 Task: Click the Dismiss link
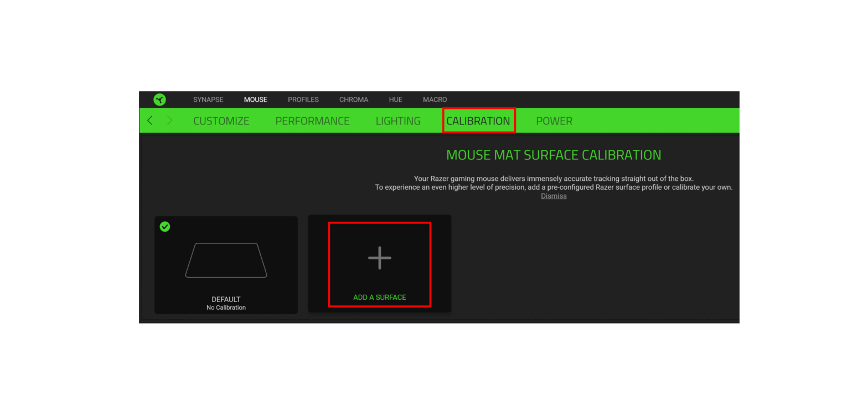click(554, 196)
